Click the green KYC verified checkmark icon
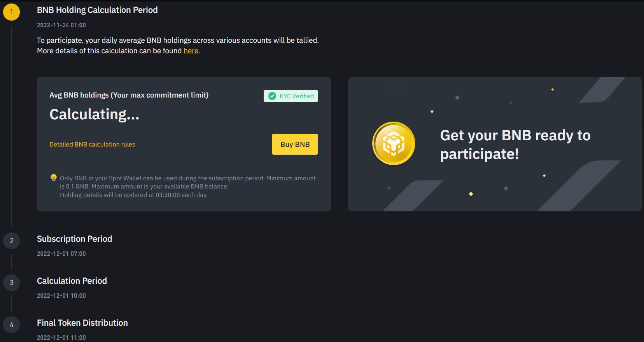The height and width of the screenshot is (342, 644). pyautogui.click(x=272, y=96)
